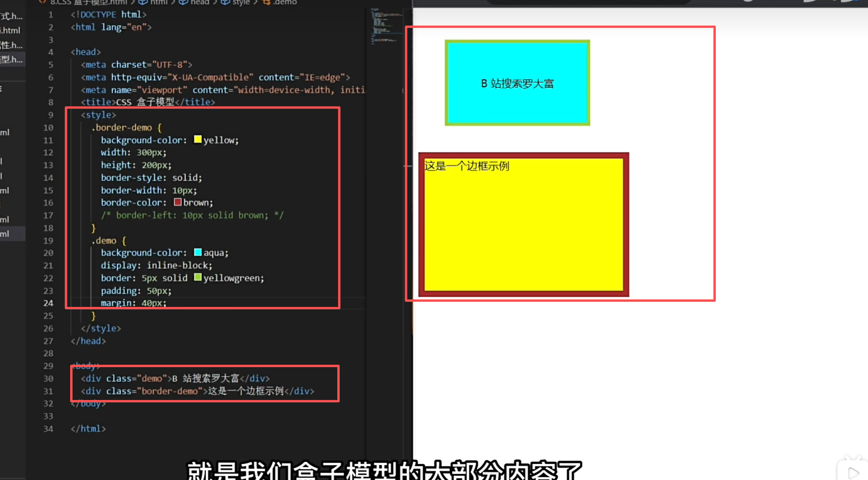Click the yellow 这是一个边框示例 box in preview
The image size is (868, 480).
pos(523,225)
